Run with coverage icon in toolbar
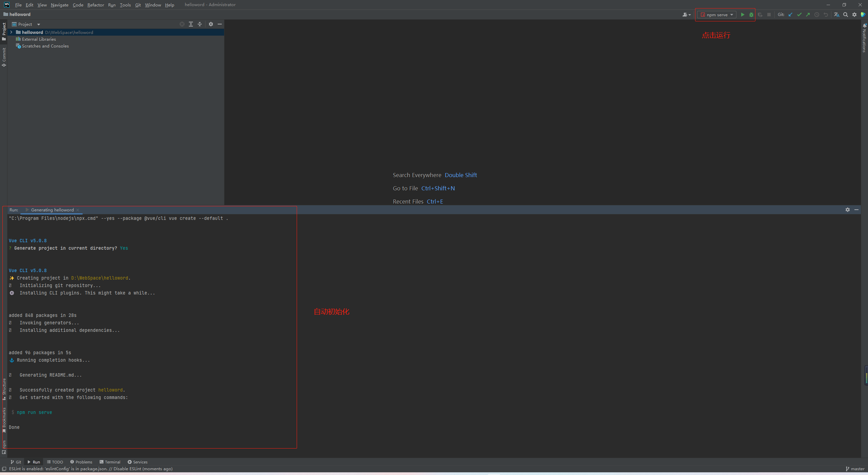This screenshot has width=868, height=475. click(760, 15)
